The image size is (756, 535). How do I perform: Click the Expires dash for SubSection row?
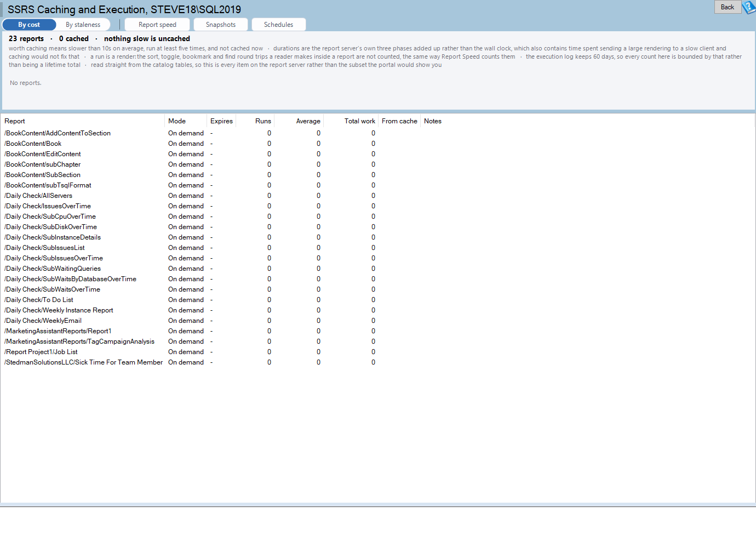click(x=211, y=175)
